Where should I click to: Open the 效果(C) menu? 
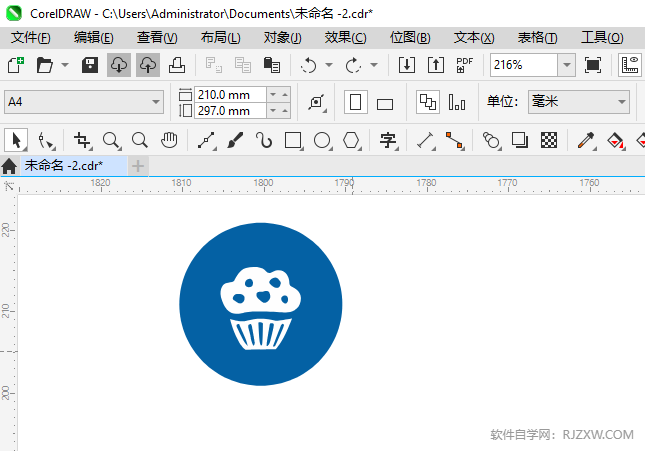click(x=346, y=38)
